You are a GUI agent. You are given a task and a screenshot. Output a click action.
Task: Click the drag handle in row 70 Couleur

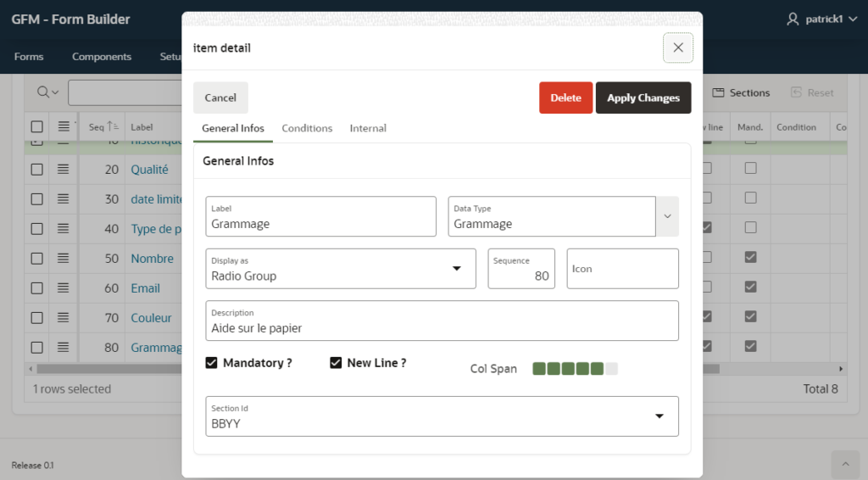63,318
